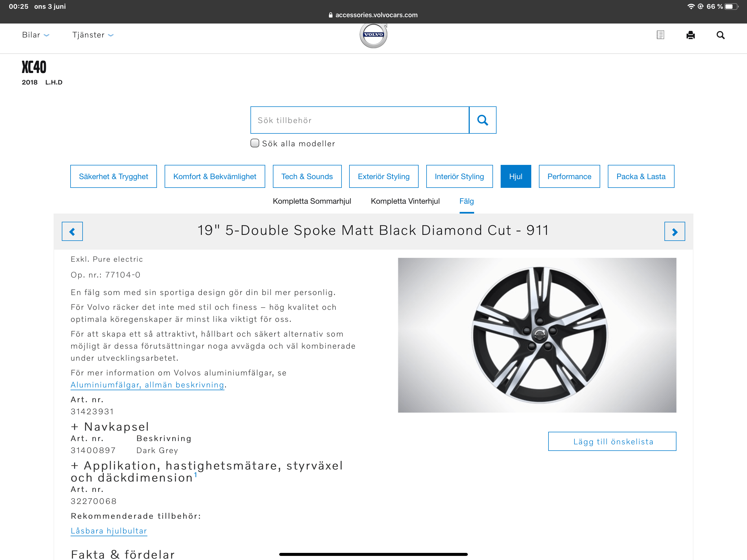Screen dimensions: 747x560
Task: Submit search with blue magnifier button
Action: [x=483, y=120]
